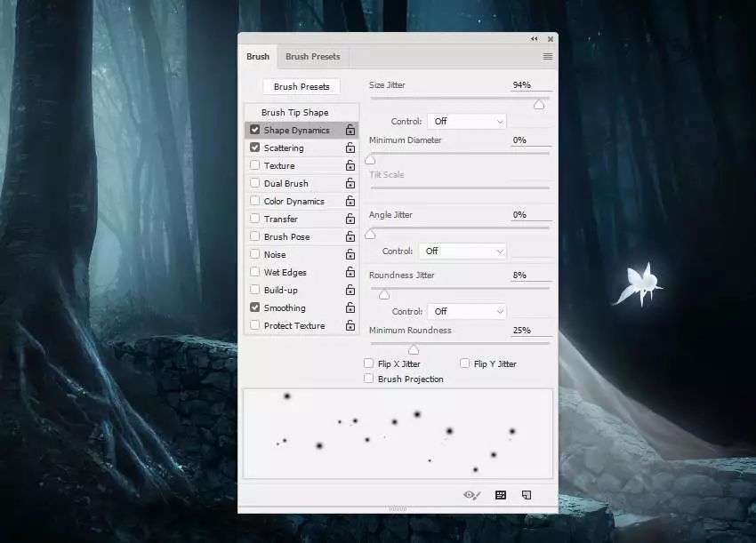Screen dimensions: 756x543
Task: Click the Size Jitter slider handle
Action: point(539,105)
